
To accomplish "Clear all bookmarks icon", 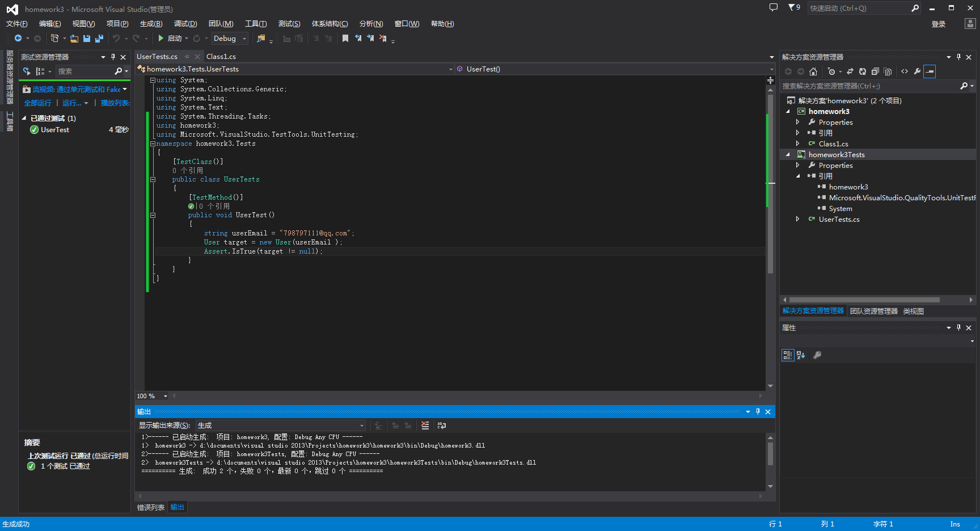I will tap(383, 39).
